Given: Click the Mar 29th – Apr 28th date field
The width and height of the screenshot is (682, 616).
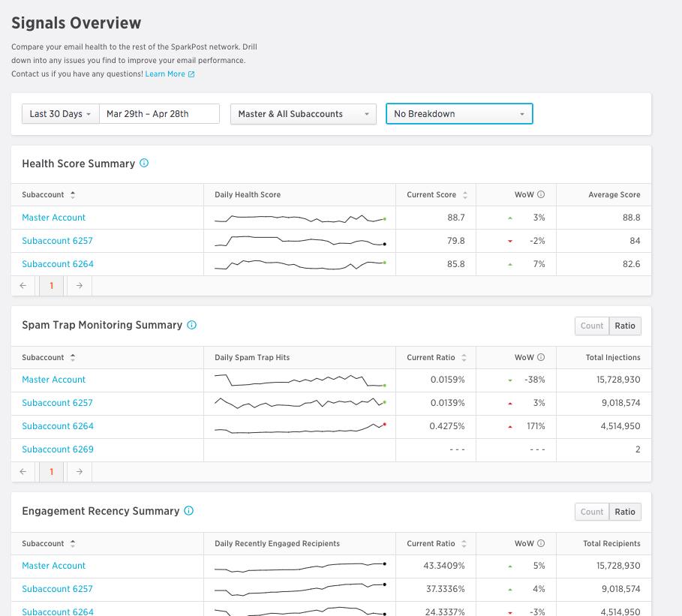Looking at the screenshot, I should click(x=159, y=114).
